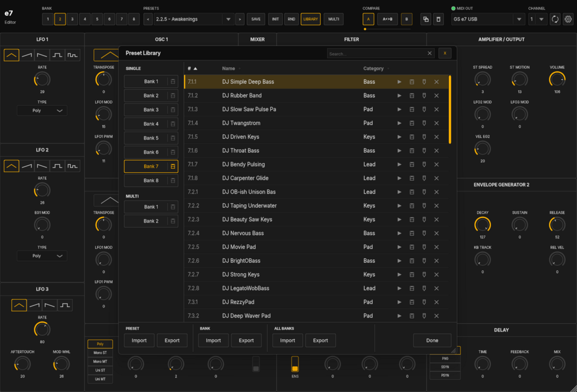Click the save icon for DJ Bendy Pulsing
Image resolution: width=577 pixels, height=392 pixels.
[x=412, y=164]
